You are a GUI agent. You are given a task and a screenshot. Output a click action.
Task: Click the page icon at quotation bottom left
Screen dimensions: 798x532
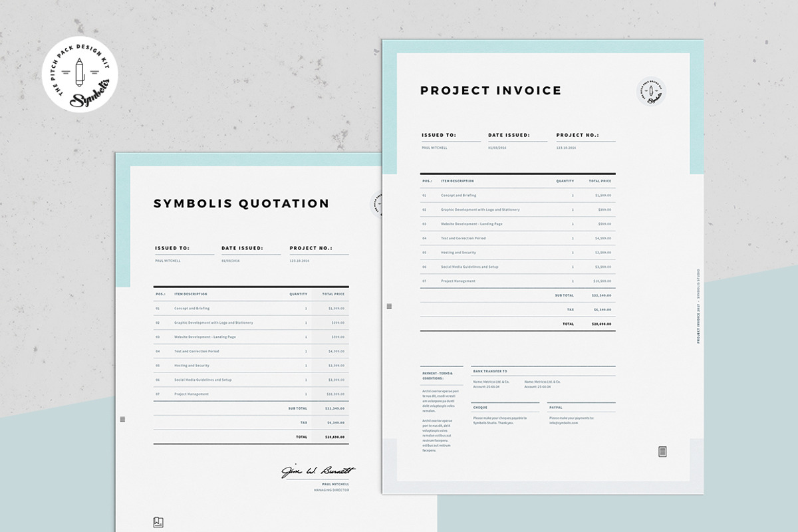158,522
